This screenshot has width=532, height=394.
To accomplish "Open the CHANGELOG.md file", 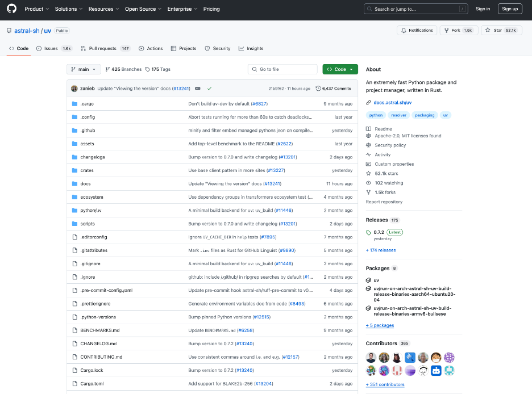I will pyautogui.click(x=98, y=343).
